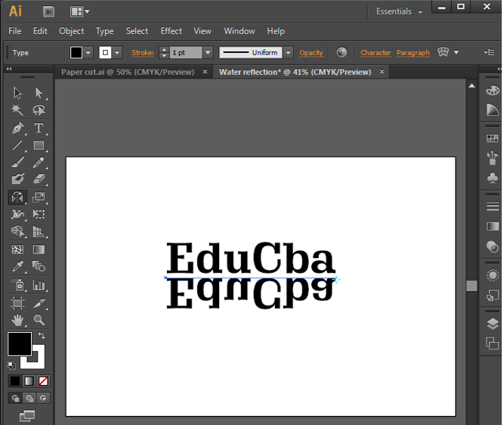Screen dimensions: 504x425
Task: Select the Lasso tool
Action: coord(39,110)
